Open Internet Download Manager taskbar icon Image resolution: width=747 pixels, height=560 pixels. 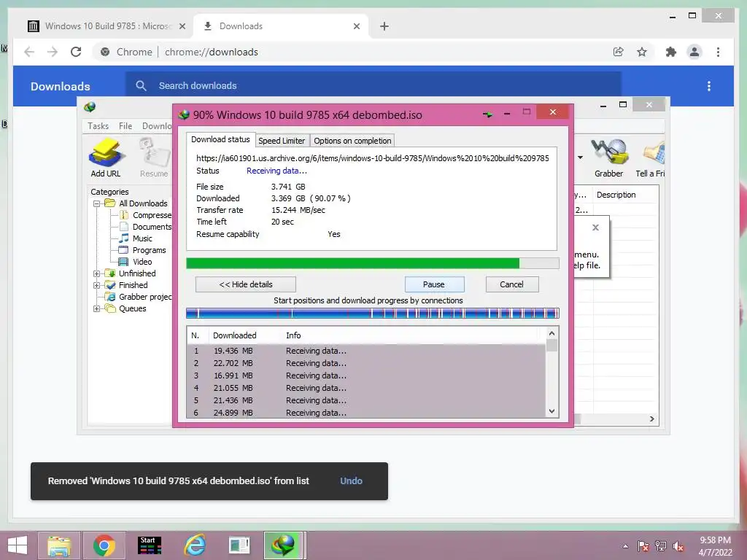click(x=283, y=545)
